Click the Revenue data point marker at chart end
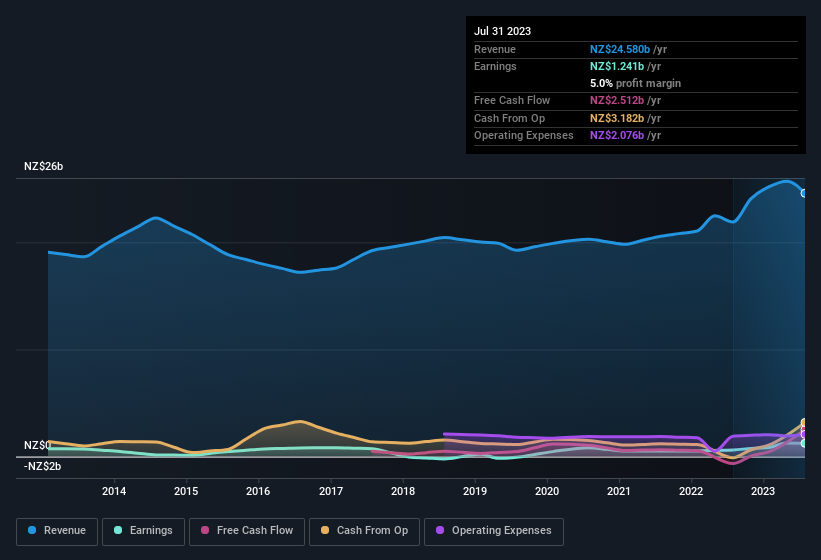 (x=804, y=193)
